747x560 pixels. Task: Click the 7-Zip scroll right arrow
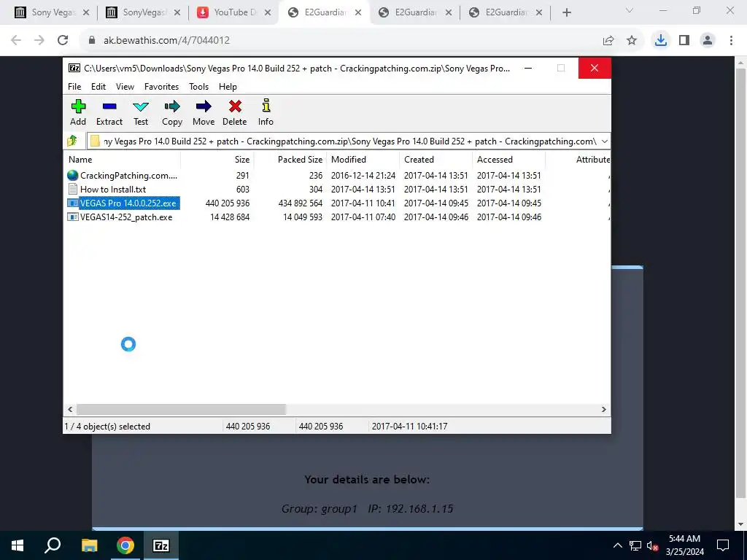point(603,410)
